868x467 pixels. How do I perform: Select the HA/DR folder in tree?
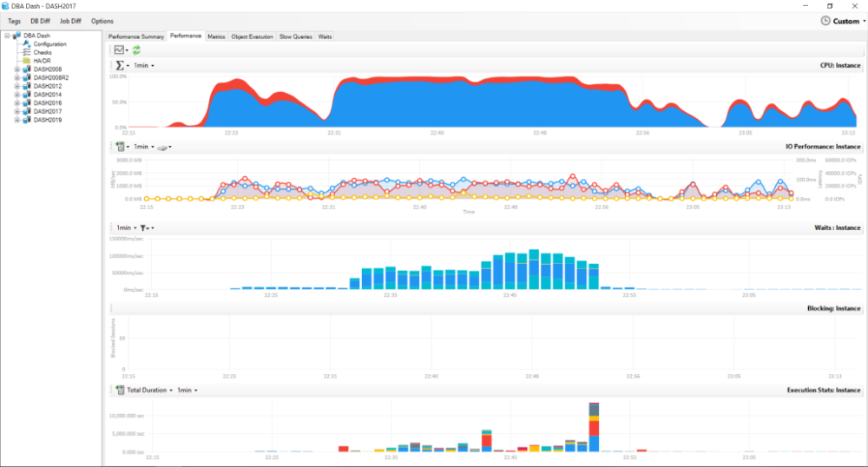tap(43, 61)
